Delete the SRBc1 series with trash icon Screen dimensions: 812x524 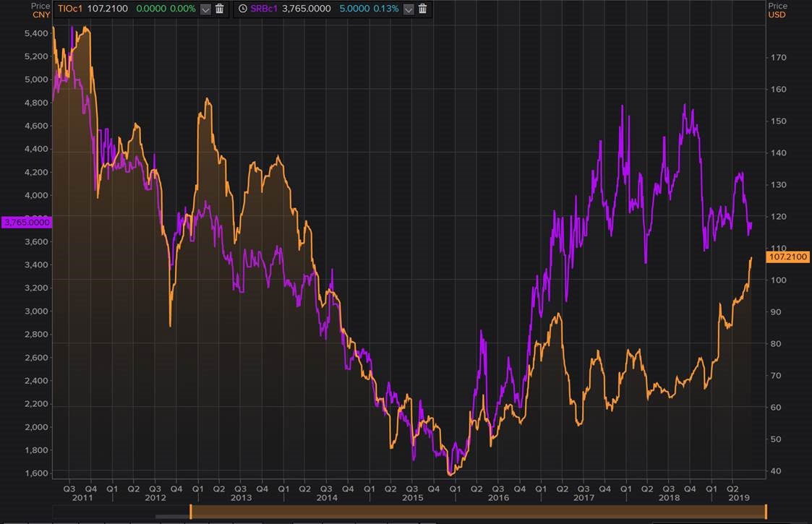(423, 9)
